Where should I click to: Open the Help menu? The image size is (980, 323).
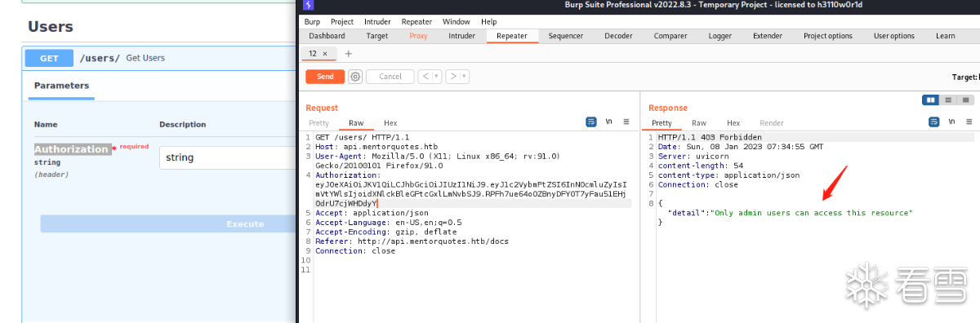(489, 22)
